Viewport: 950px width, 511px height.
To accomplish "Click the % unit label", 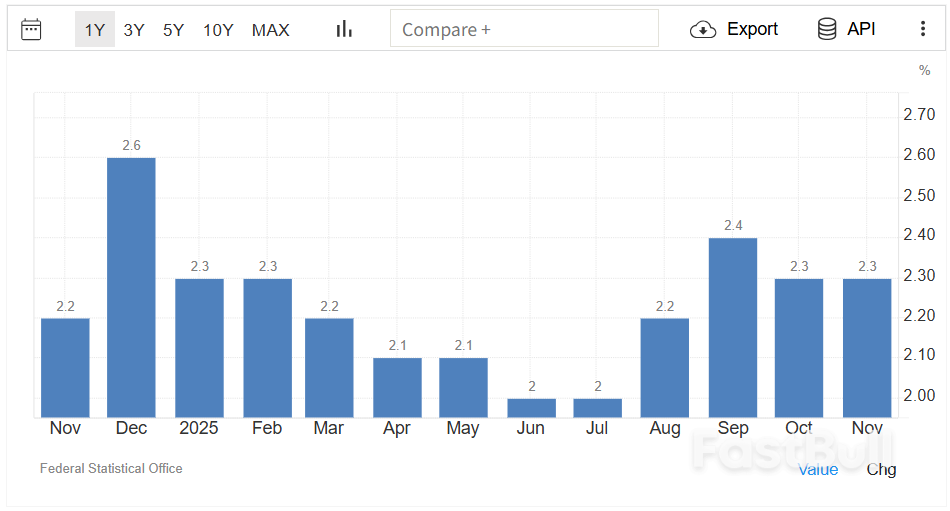I will pos(924,70).
